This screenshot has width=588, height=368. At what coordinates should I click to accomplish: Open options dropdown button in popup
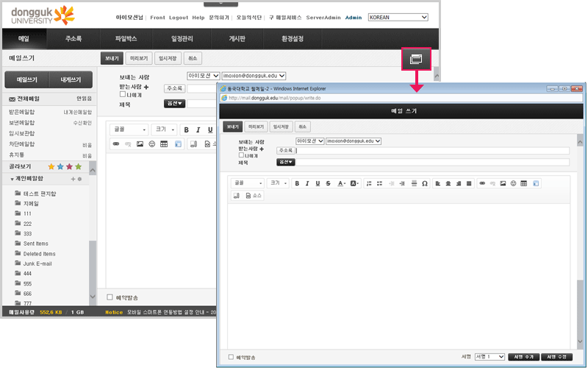286,162
